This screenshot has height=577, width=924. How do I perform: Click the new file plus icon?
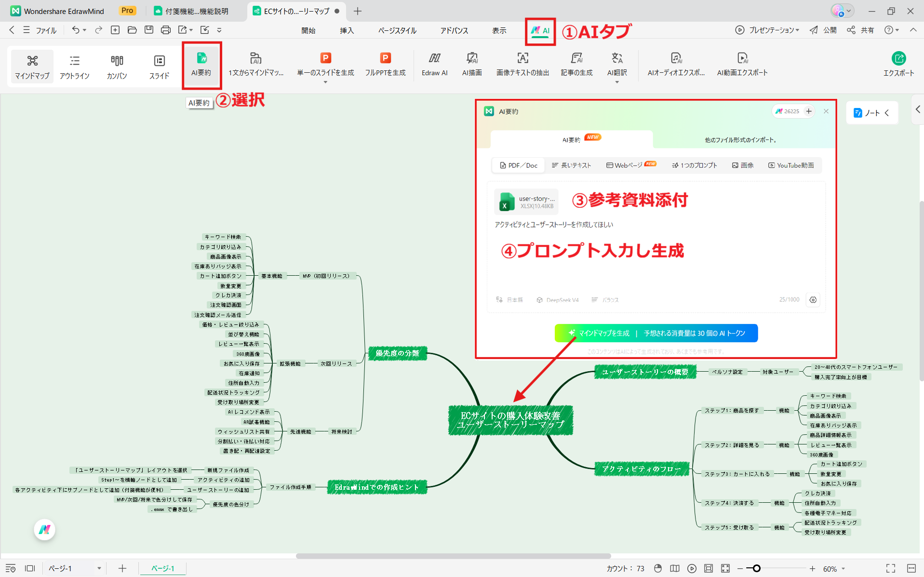tap(115, 30)
